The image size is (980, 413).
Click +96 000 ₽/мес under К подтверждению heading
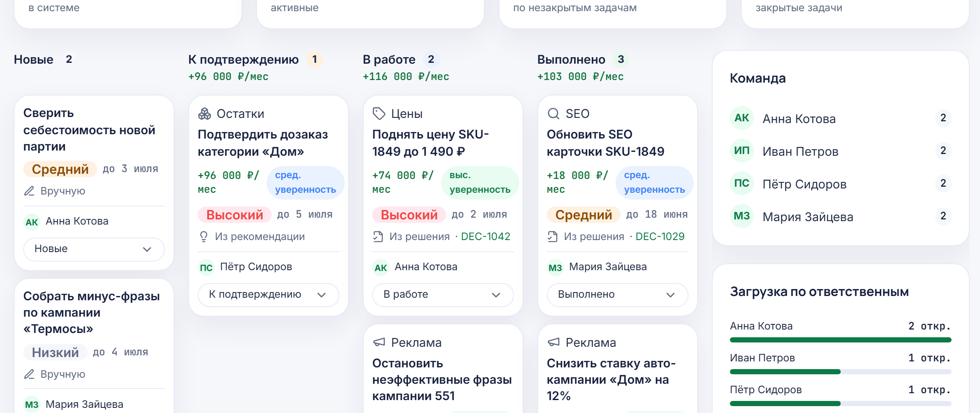pos(228,77)
